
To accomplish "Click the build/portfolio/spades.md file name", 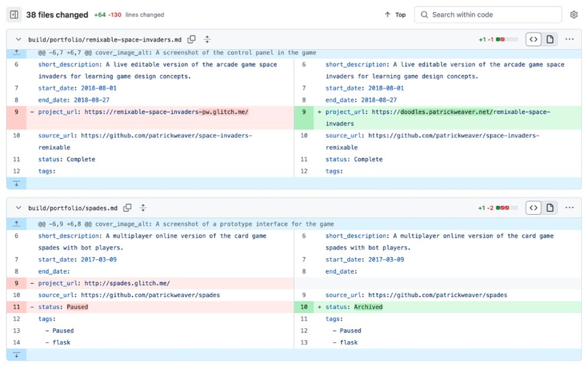I will point(73,208).
